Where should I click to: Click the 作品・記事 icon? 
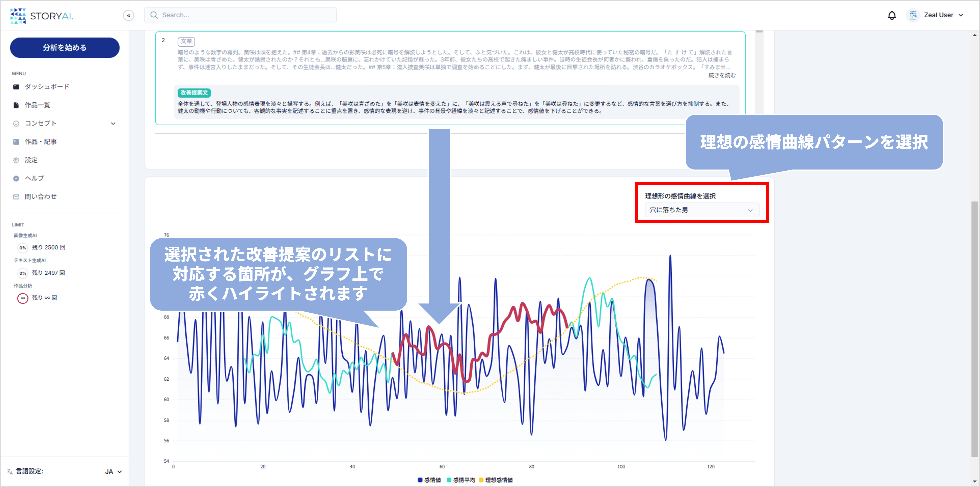[x=16, y=142]
